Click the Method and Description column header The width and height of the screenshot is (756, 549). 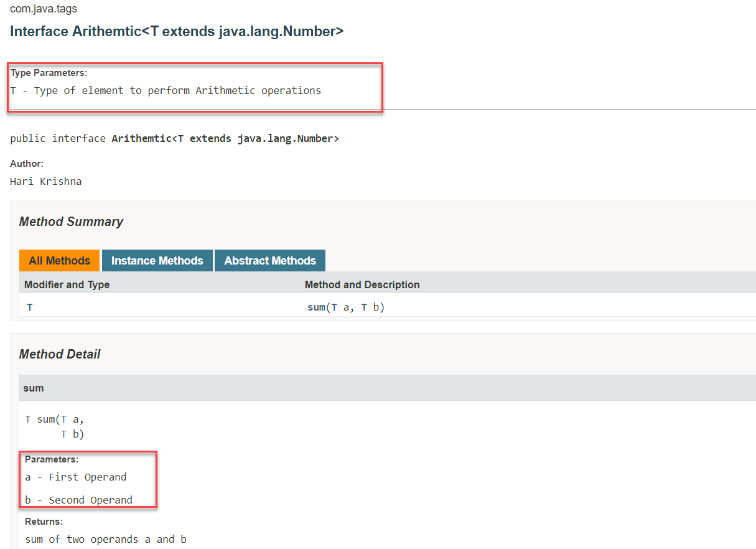coord(362,284)
